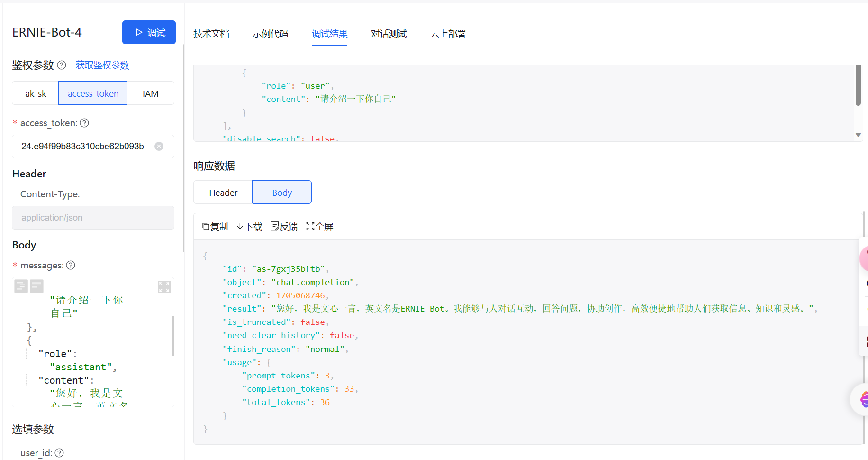The width and height of the screenshot is (868, 460).
Task: Open help icon next to 鉴权参数
Action: tap(62, 65)
